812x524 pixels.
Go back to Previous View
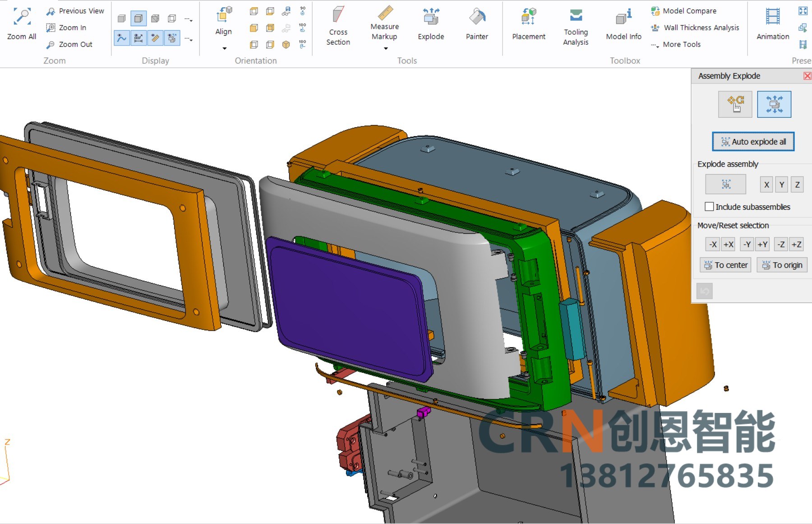[75, 11]
